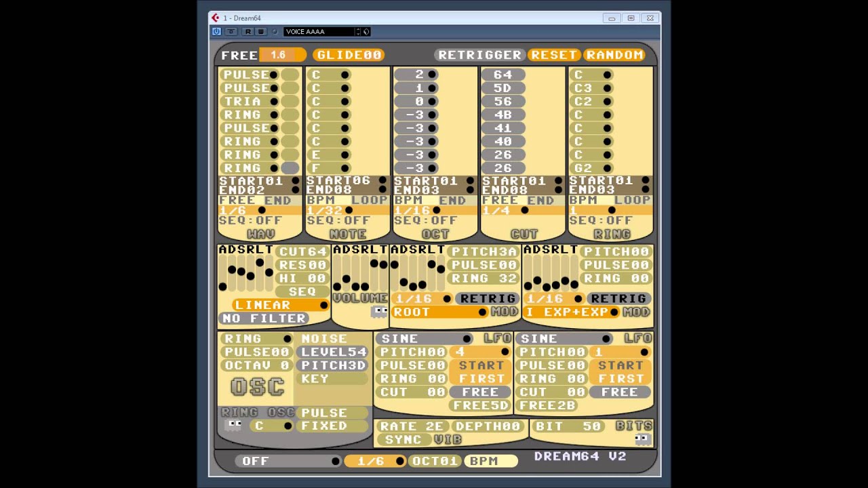Image resolution: width=868 pixels, height=488 pixels.
Task: Enable Write automation W button
Action: pos(260,31)
